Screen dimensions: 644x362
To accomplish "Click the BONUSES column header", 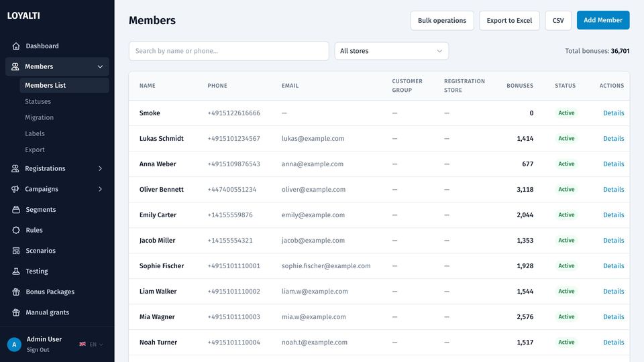I will click(520, 86).
